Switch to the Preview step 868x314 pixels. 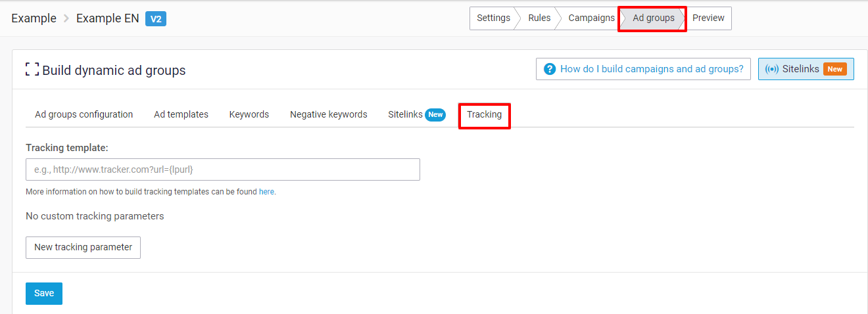(708, 18)
